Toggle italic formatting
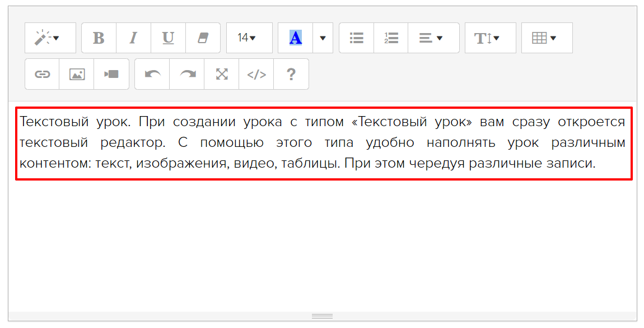This screenshot has height=328, width=644. pos(133,38)
